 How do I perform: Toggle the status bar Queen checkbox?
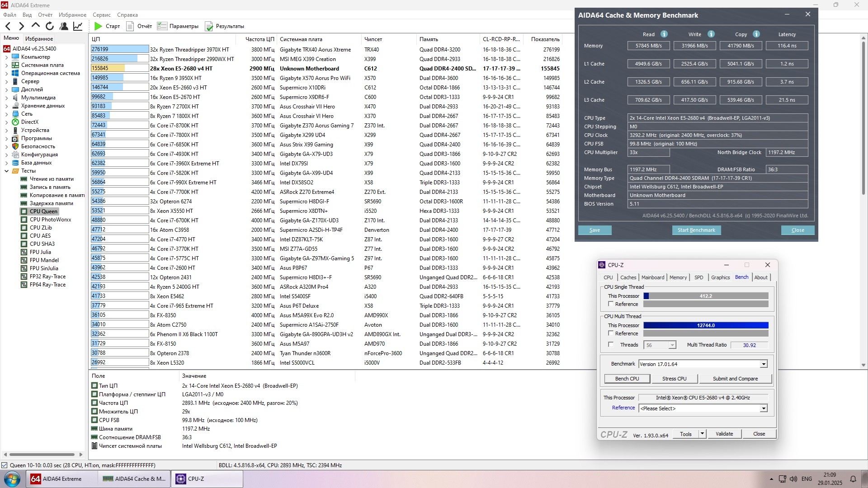coord(5,465)
